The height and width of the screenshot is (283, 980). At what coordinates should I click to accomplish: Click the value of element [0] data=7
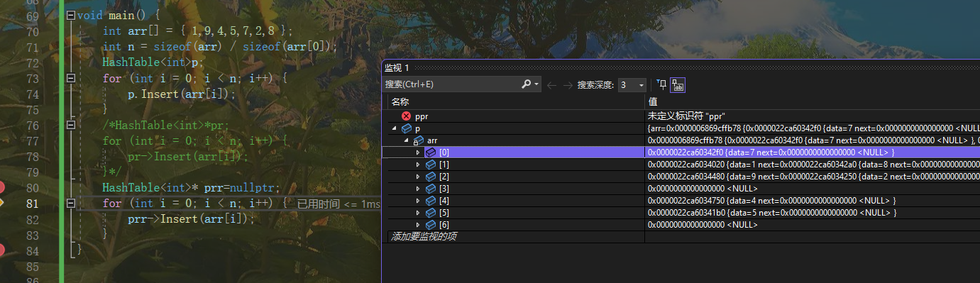(x=771, y=152)
